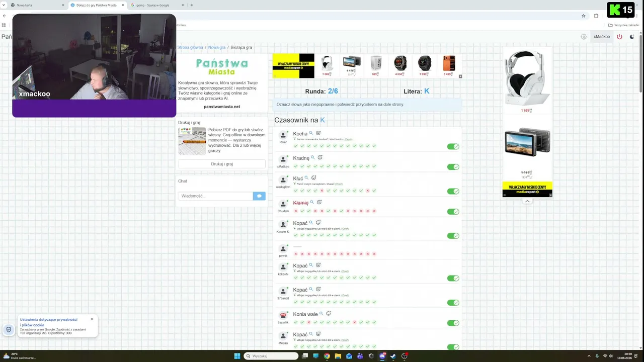Bookmark this page with star icon
644x362 pixels.
(584, 16)
